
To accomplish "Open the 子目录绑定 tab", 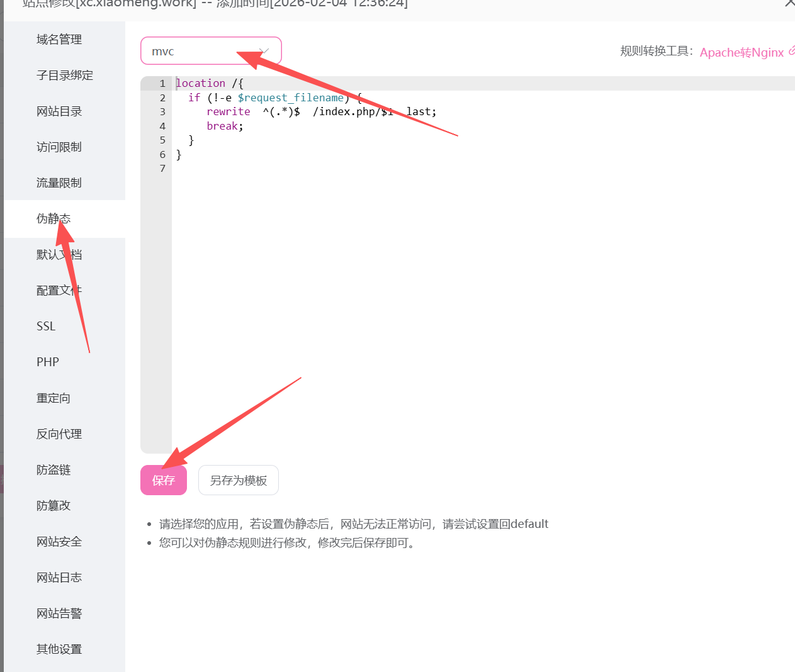I will point(65,76).
